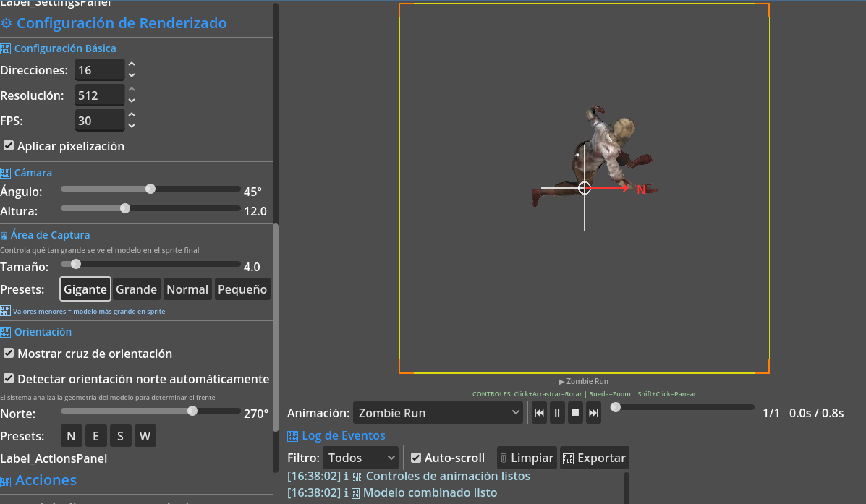Click the 0.0s / 0.8s time readout

[816, 413]
